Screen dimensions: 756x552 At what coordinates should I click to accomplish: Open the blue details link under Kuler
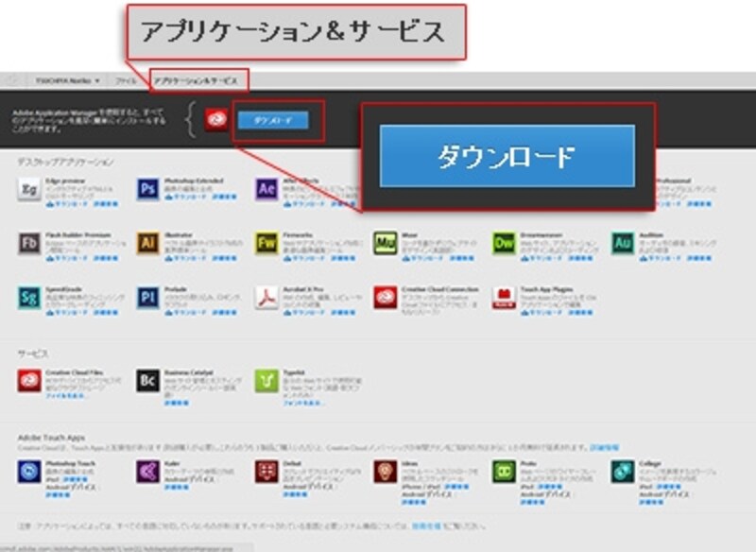(177, 488)
